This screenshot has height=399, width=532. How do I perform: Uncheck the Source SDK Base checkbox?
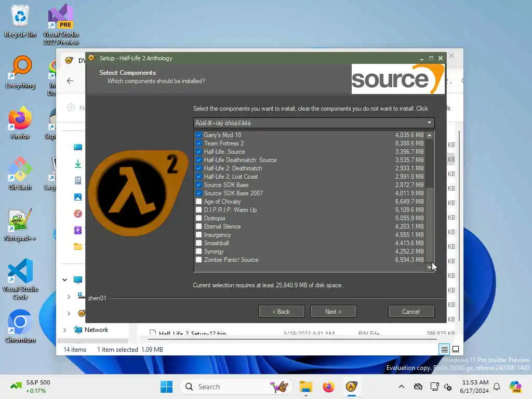pos(199,185)
